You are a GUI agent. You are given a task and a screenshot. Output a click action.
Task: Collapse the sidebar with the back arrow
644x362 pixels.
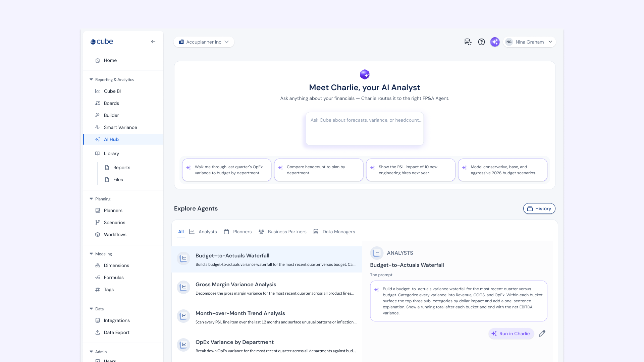click(x=153, y=42)
